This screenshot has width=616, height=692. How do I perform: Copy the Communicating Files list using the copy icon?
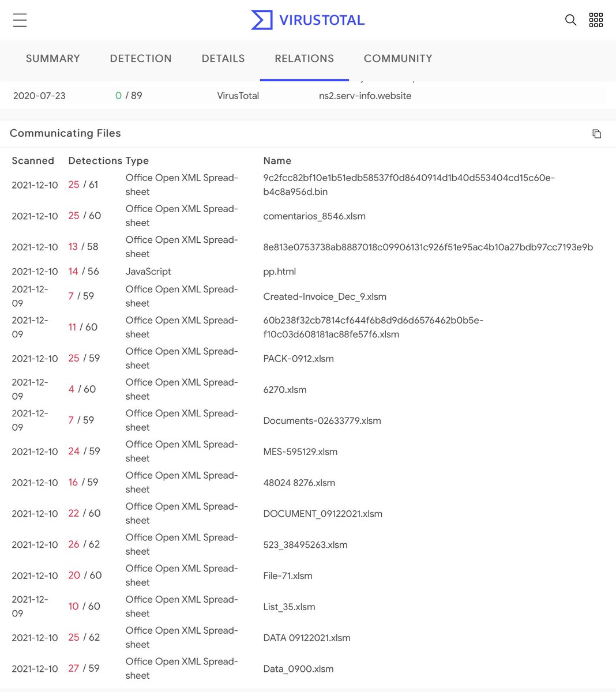coord(597,133)
